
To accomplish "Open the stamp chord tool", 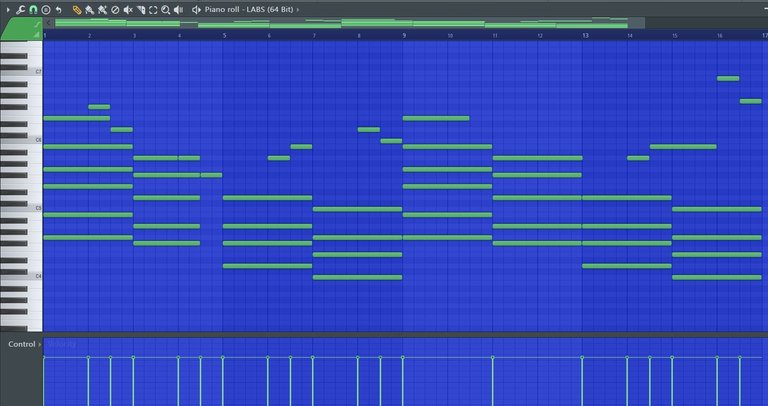I will [x=46, y=10].
